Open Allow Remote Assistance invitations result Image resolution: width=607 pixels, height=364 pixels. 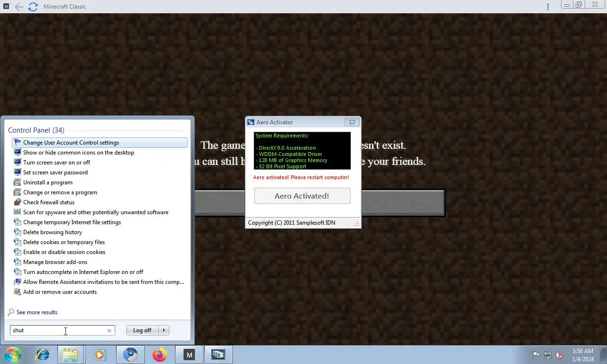pyautogui.click(x=100, y=282)
